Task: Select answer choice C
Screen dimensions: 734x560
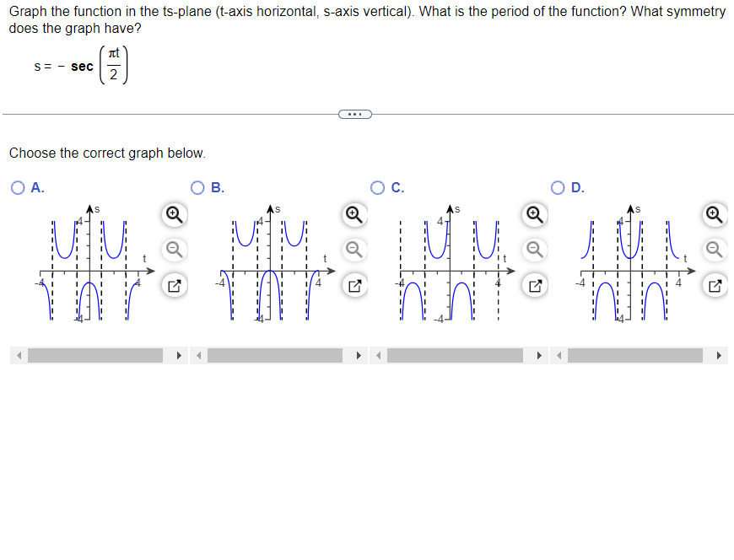Action: pos(378,187)
